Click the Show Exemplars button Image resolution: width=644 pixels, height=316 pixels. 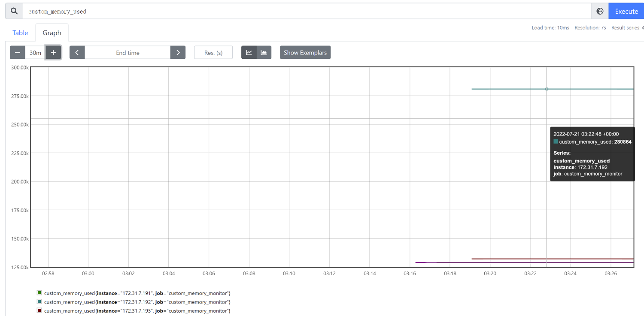(x=305, y=53)
